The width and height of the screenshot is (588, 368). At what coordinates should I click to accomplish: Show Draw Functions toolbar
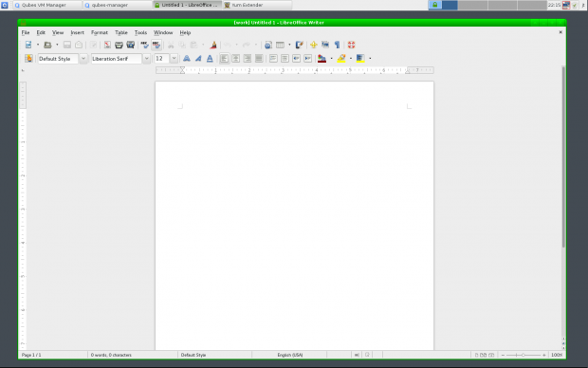point(300,45)
